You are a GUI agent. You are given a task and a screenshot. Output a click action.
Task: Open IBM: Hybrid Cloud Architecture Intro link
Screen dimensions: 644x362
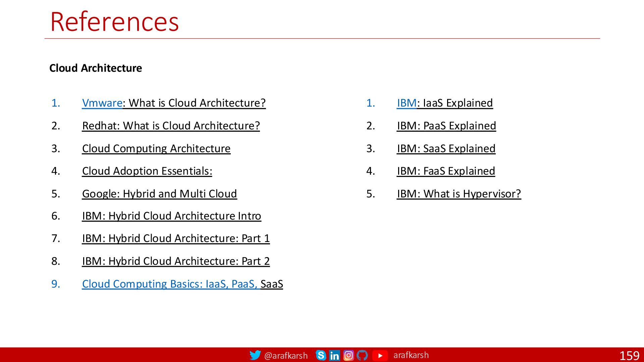click(x=172, y=216)
